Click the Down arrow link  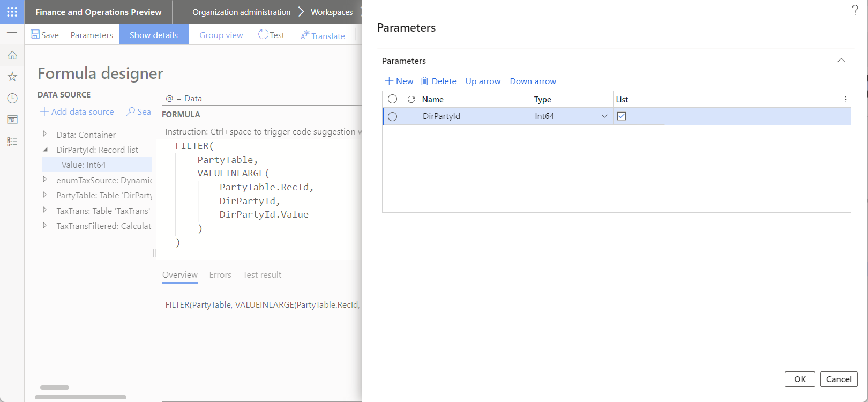533,81
